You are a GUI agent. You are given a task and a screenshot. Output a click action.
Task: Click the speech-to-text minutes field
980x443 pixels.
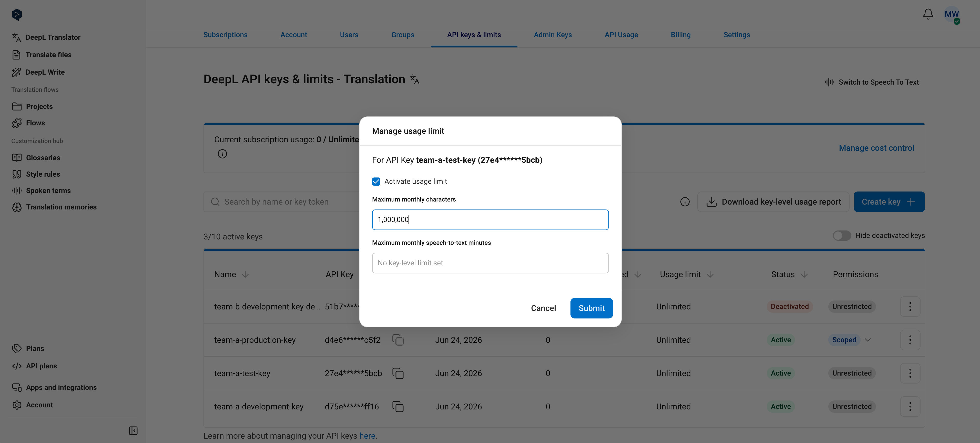(490, 263)
